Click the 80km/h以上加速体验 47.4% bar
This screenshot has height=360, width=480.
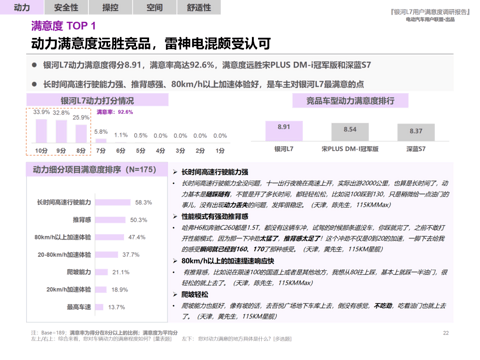[x=109, y=237]
